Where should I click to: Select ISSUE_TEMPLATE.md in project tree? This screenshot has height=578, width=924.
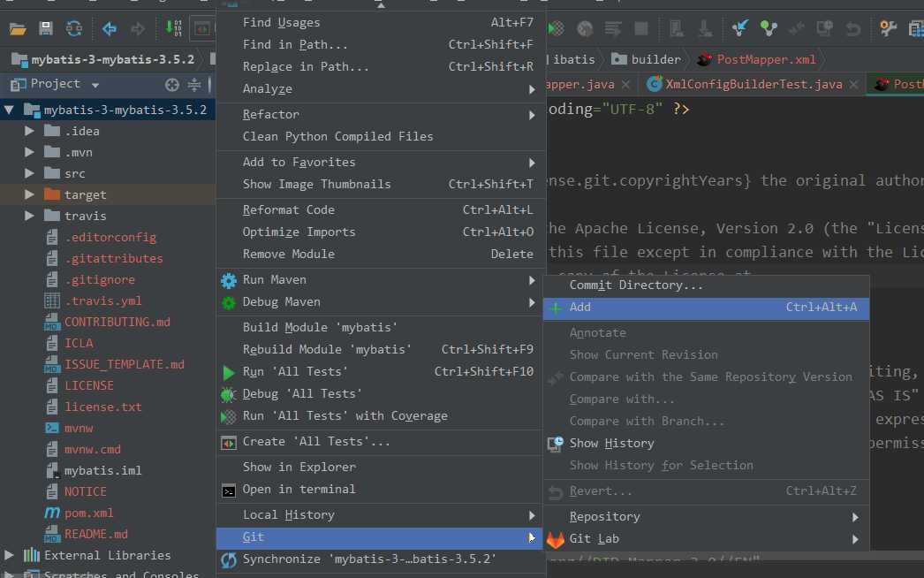[125, 364]
